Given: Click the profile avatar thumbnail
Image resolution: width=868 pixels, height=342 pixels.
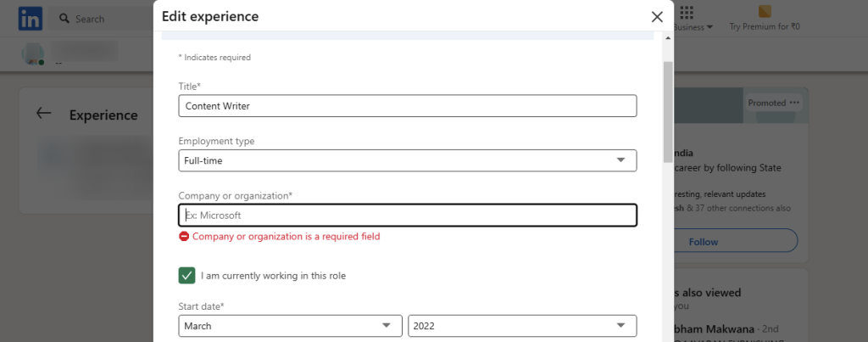Looking at the screenshot, I should 33,53.
